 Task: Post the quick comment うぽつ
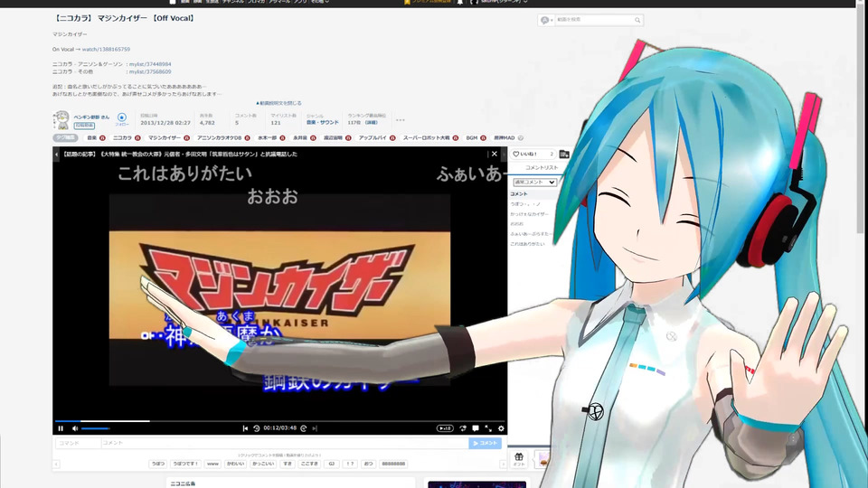point(158,464)
